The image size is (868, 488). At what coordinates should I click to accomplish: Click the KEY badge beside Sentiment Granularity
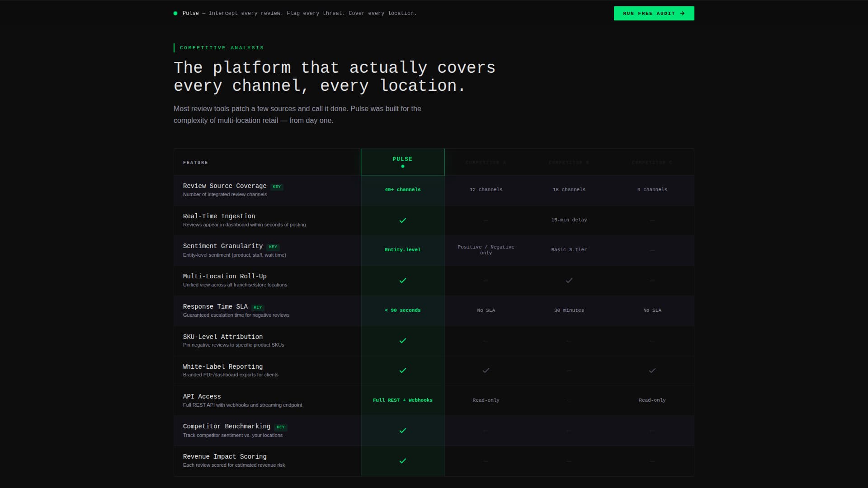point(273,247)
